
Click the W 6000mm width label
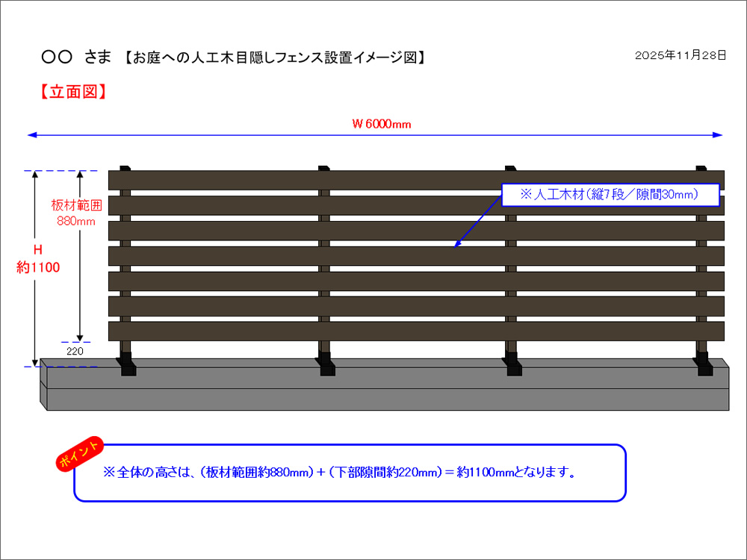point(382,124)
